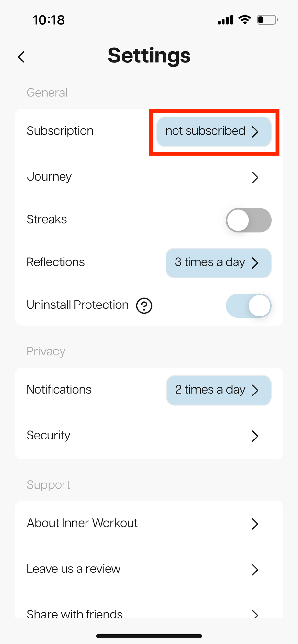Change Notifications '2 times a day' setting

tap(219, 390)
